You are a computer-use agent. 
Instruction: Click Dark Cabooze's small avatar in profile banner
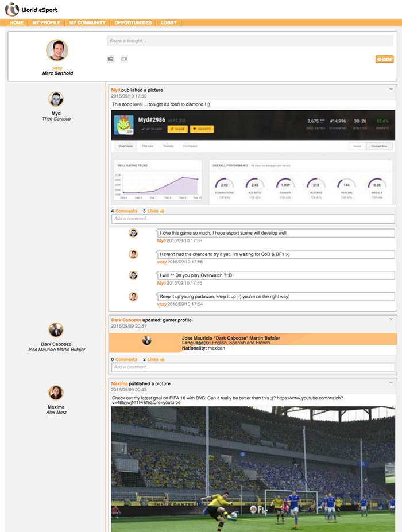146,340
